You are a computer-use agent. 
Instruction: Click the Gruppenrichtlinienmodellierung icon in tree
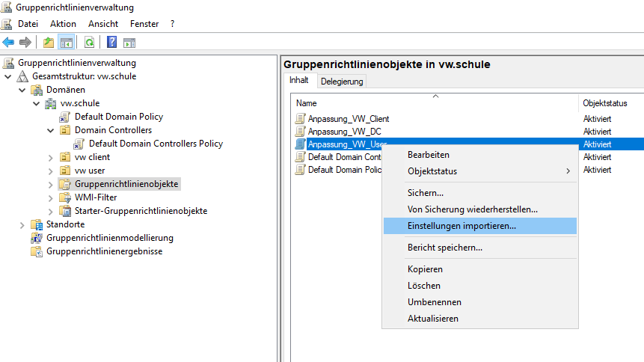coord(37,238)
